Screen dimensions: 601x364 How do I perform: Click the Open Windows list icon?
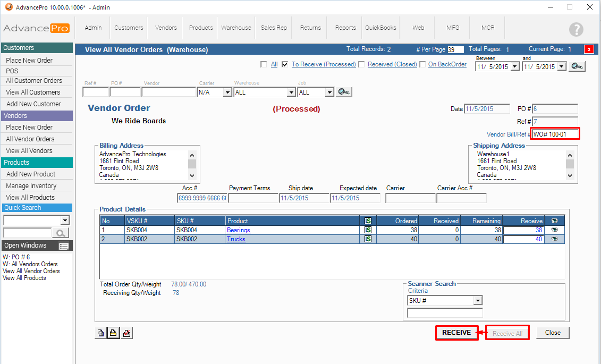[x=64, y=246]
